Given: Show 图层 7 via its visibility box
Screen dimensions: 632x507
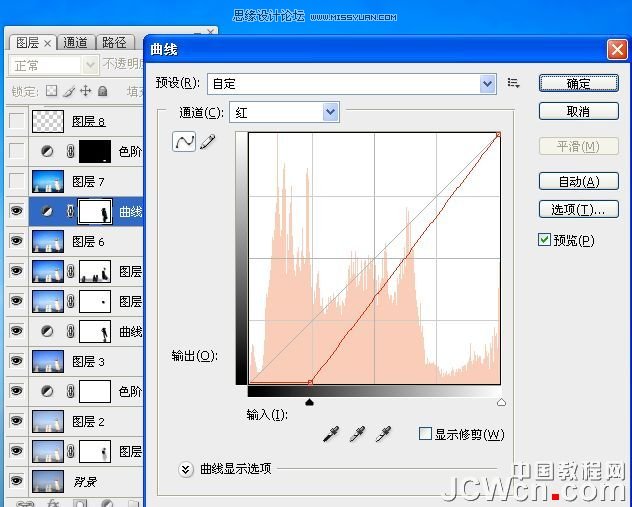Looking at the screenshot, I should click(17, 181).
